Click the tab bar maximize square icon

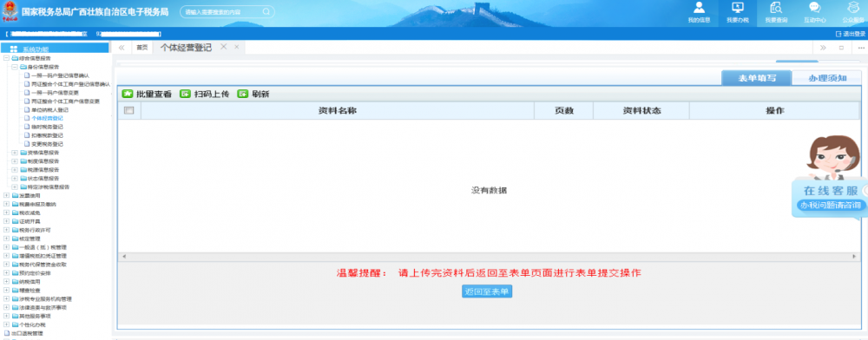click(x=841, y=48)
